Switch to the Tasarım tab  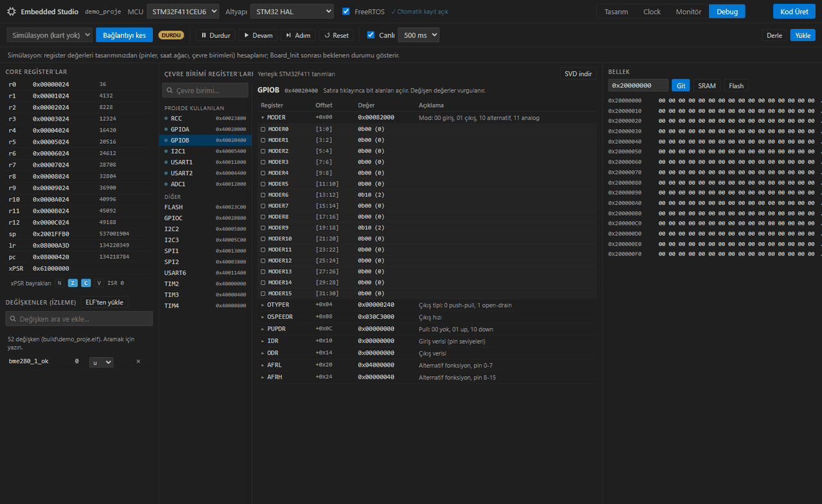[x=616, y=12]
